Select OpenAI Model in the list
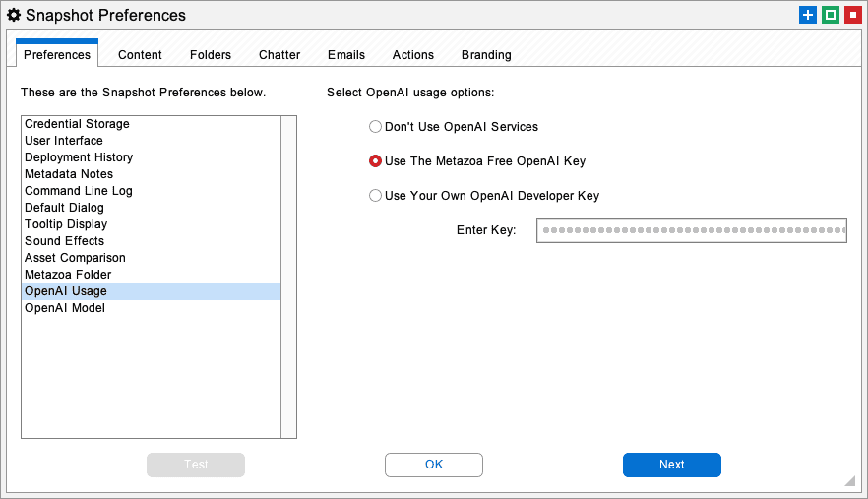 152,308
